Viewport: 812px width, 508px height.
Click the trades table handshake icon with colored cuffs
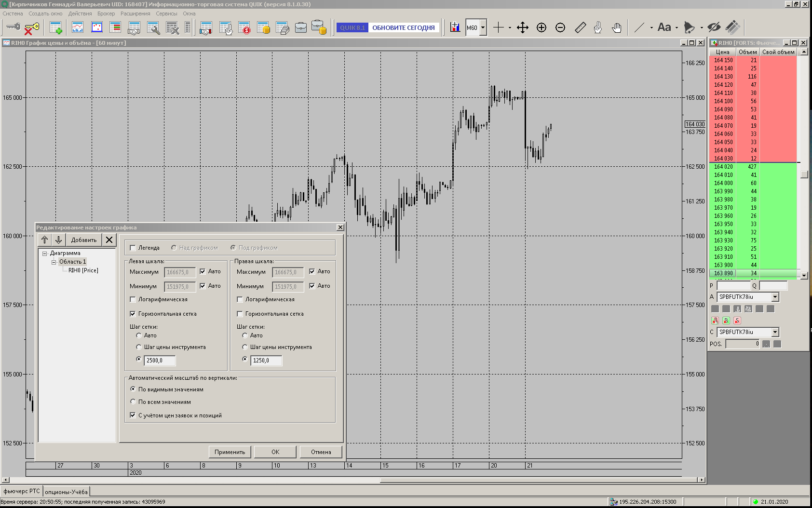(x=206, y=28)
